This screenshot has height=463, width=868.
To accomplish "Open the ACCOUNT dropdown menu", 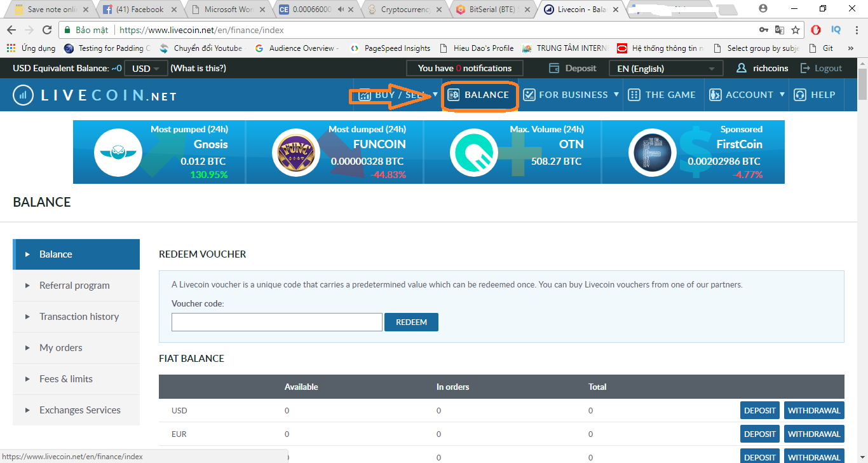I will click(x=747, y=95).
